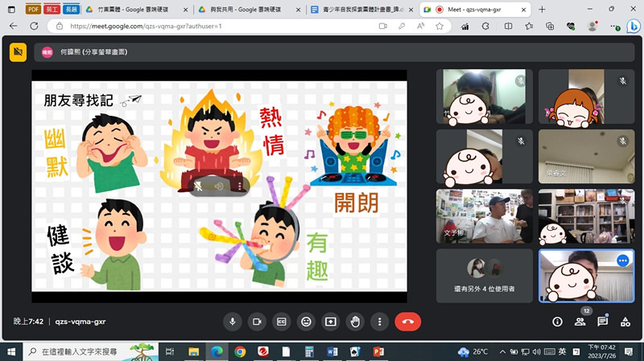
Task: Open the meeting details info icon
Action: 557,322
